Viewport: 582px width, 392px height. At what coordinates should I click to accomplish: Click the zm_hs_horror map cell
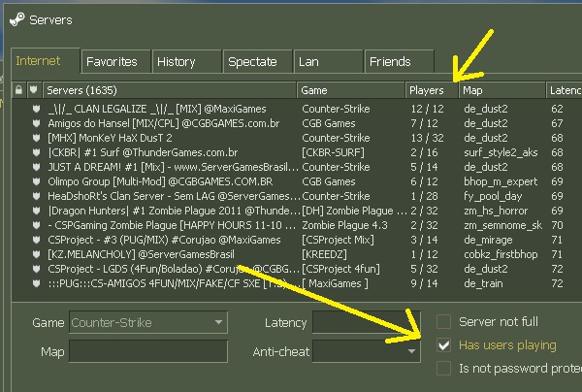pos(496,211)
